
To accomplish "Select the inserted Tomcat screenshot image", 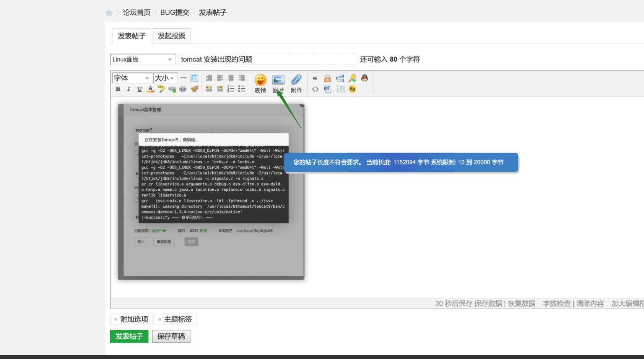I will tap(211, 192).
